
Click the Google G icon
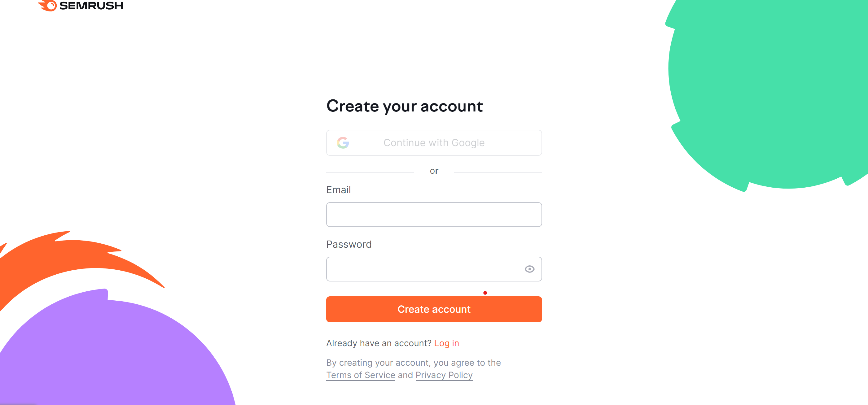(x=343, y=143)
